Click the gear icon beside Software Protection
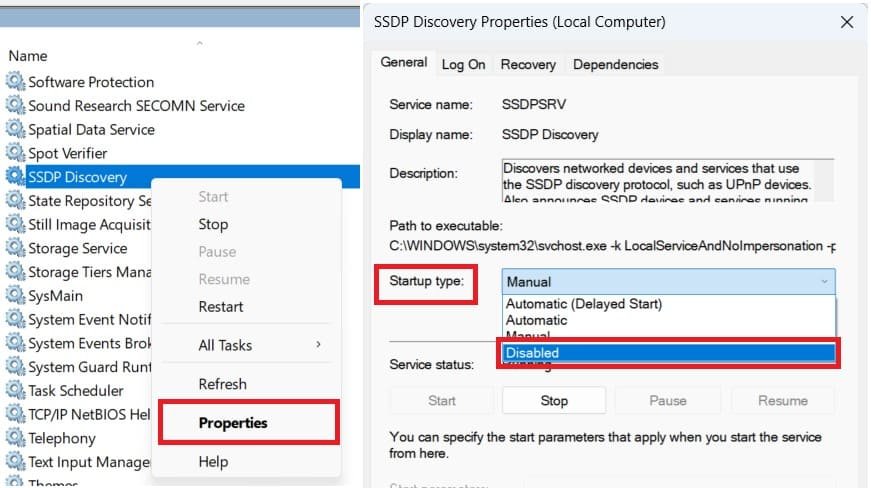Image resolution: width=871 pixels, height=488 pixels. [x=15, y=82]
